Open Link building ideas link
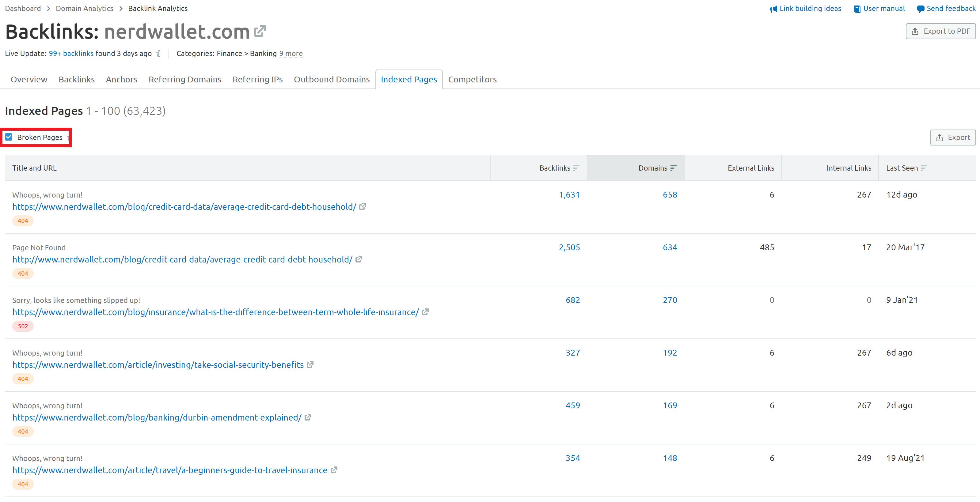This screenshot has width=980, height=502. tap(805, 9)
